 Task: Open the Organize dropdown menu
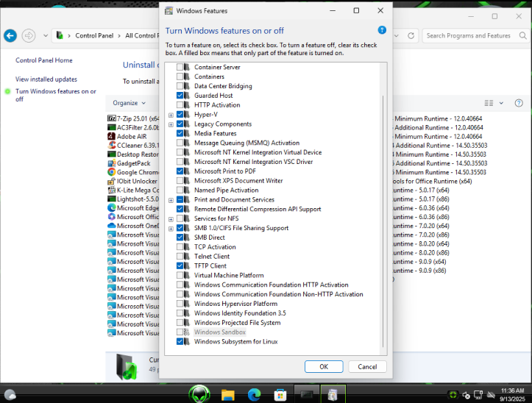pyautogui.click(x=130, y=103)
